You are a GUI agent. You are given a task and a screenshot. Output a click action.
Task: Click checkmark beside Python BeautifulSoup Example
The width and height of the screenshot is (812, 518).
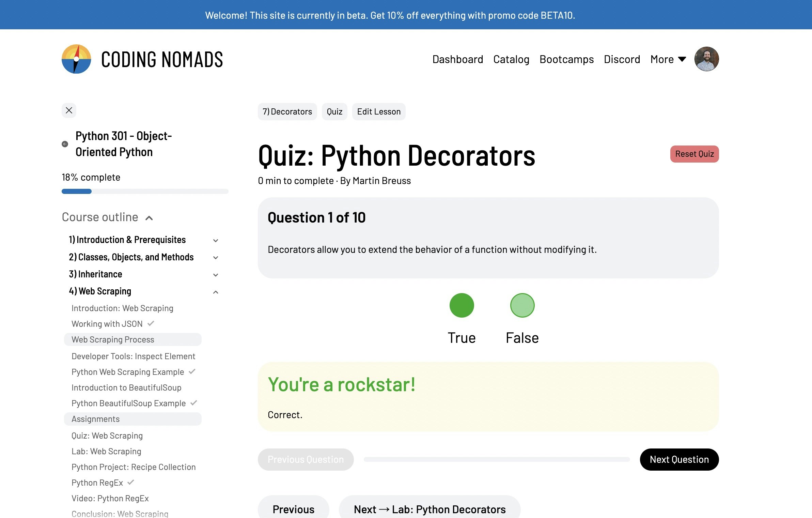194,403
